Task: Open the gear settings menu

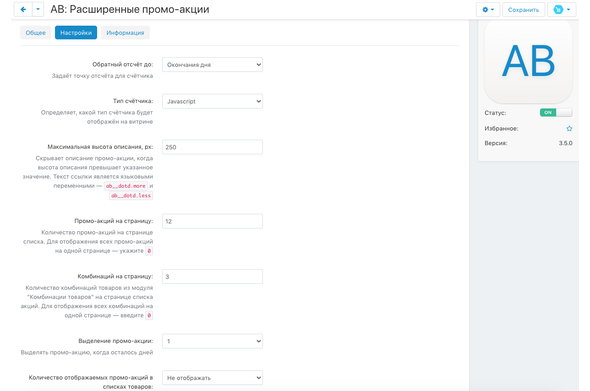Action: pos(488,10)
